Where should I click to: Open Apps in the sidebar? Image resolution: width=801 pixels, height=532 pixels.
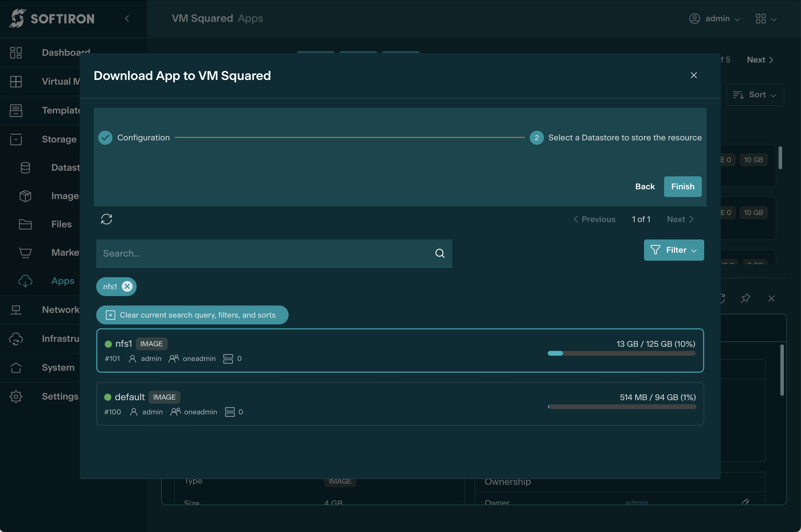pos(63,281)
